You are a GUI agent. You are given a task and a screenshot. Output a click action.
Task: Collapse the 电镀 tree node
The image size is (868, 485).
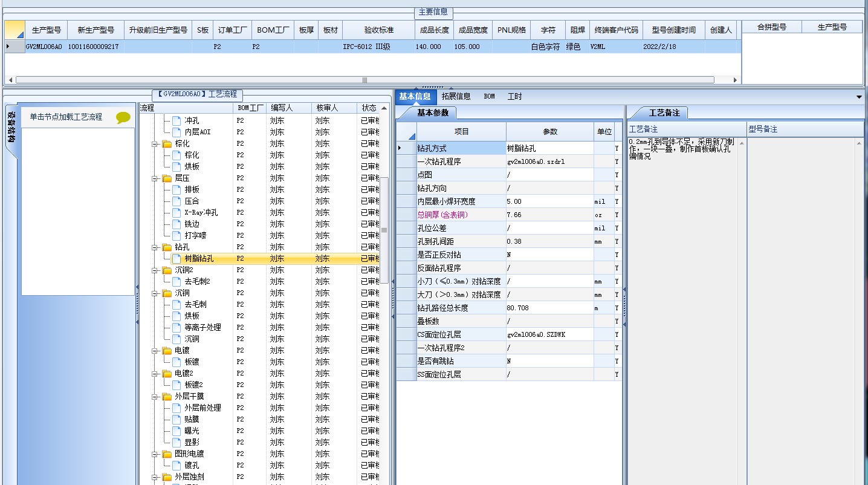click(155, 351)
